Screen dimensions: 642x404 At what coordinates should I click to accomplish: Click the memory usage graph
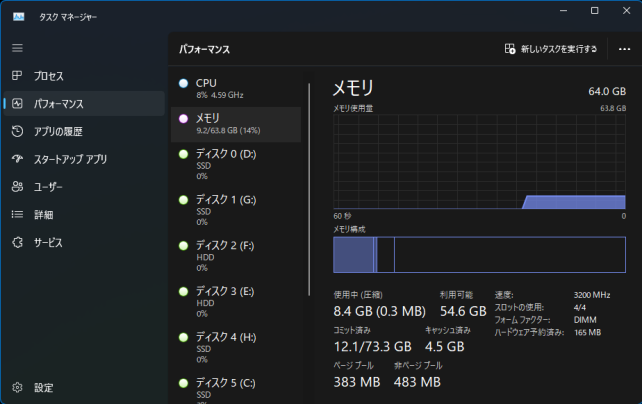coord(479,160)
